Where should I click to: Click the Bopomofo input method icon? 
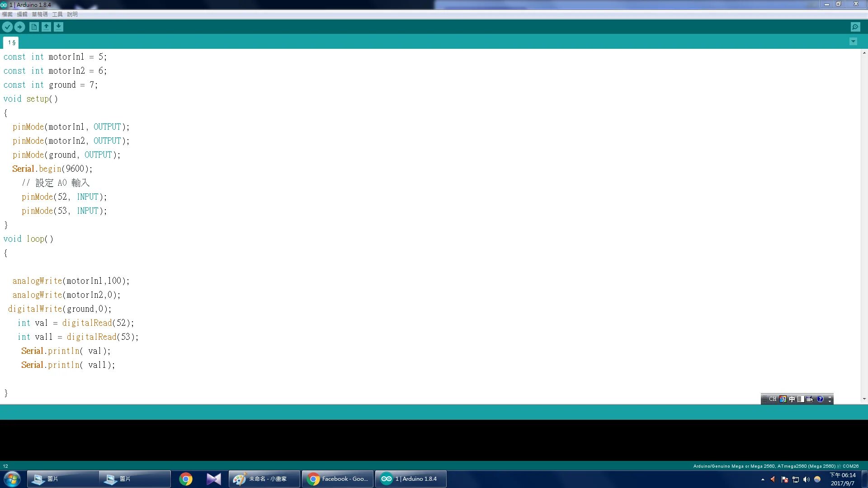pos(783,399)
